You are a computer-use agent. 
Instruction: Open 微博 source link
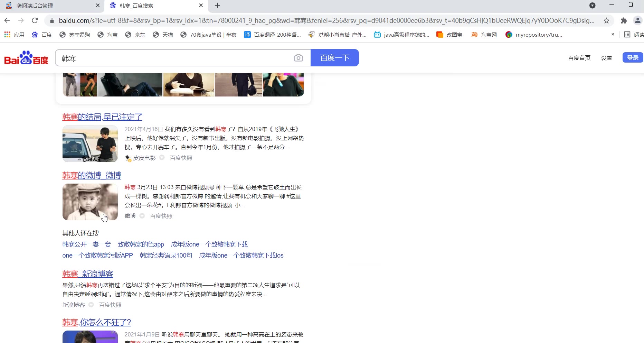[x=130, y=216]
